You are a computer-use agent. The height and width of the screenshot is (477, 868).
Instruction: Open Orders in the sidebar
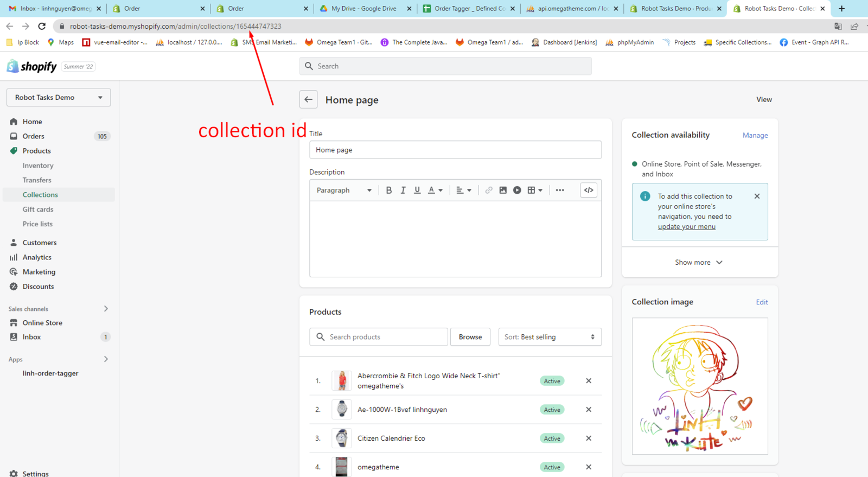pos(34,136)
